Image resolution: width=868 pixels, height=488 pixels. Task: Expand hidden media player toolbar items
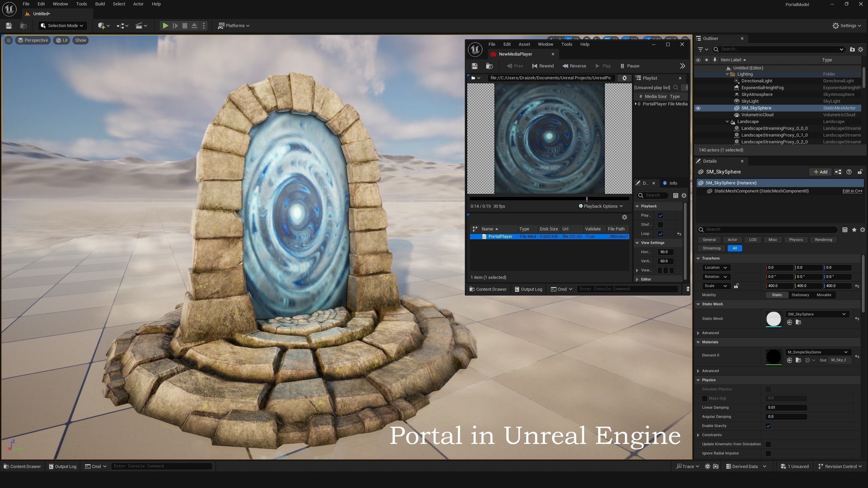682,66
